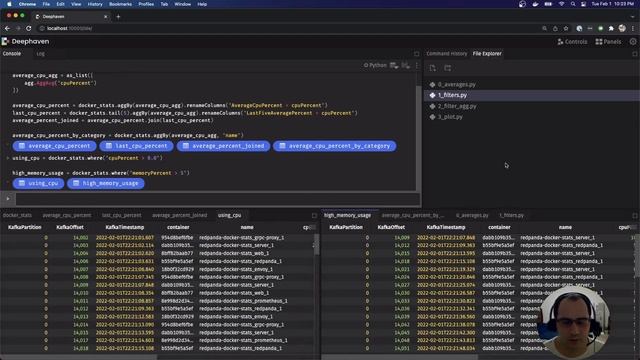Click container header in using_cpu table
This screenshot has height=360, width=640.
(178, 227)
